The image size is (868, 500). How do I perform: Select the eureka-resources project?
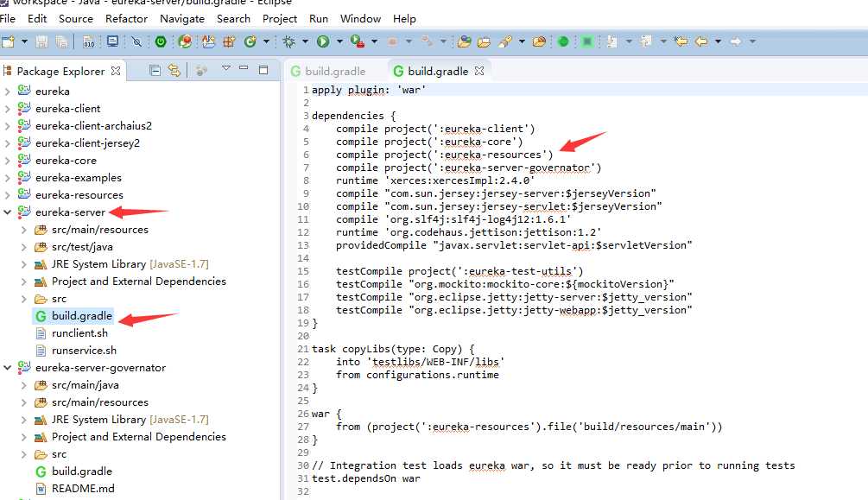tap(79, 195)
